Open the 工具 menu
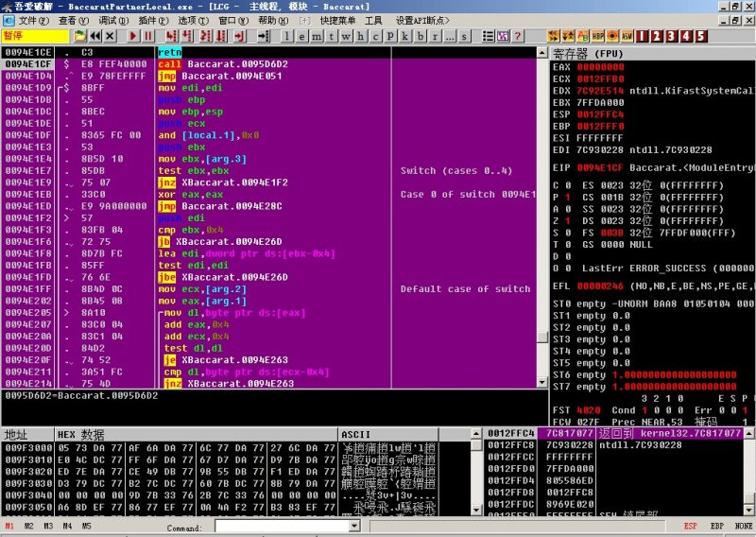The image size is (756, 537). point(373,20)
